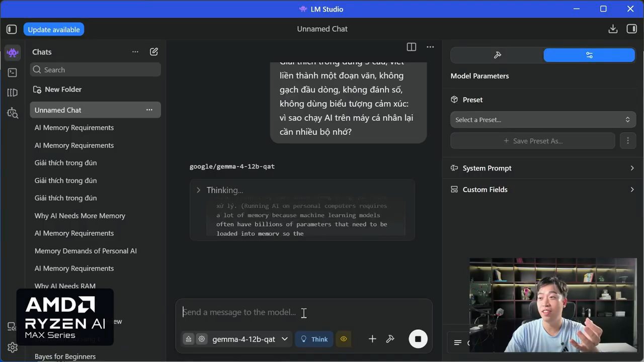Image resolution: width=644 pixels, height=362 pixels.
Task: Eject the loaded gemma model
Action: [x=188, y=339]
